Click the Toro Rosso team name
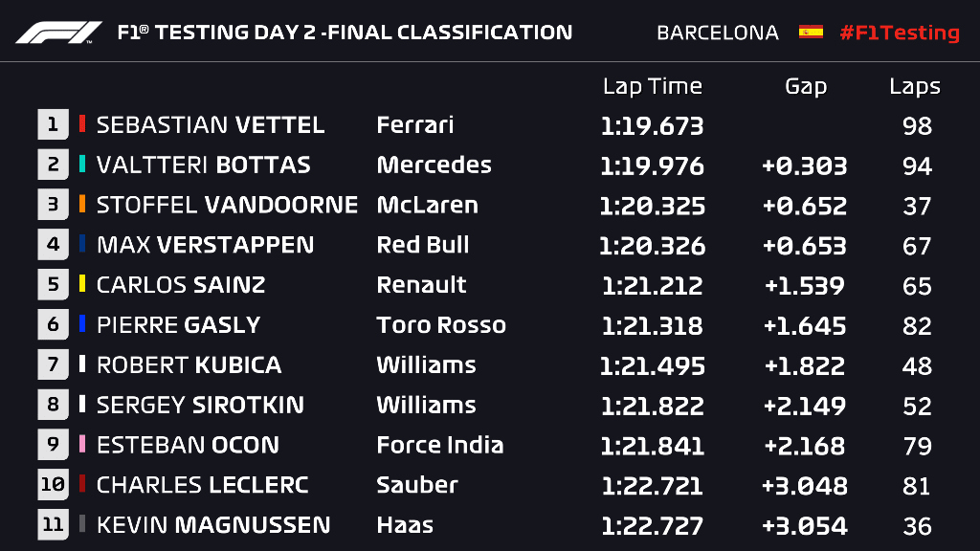This screenshot has width=980, height=551. (441, 325)
